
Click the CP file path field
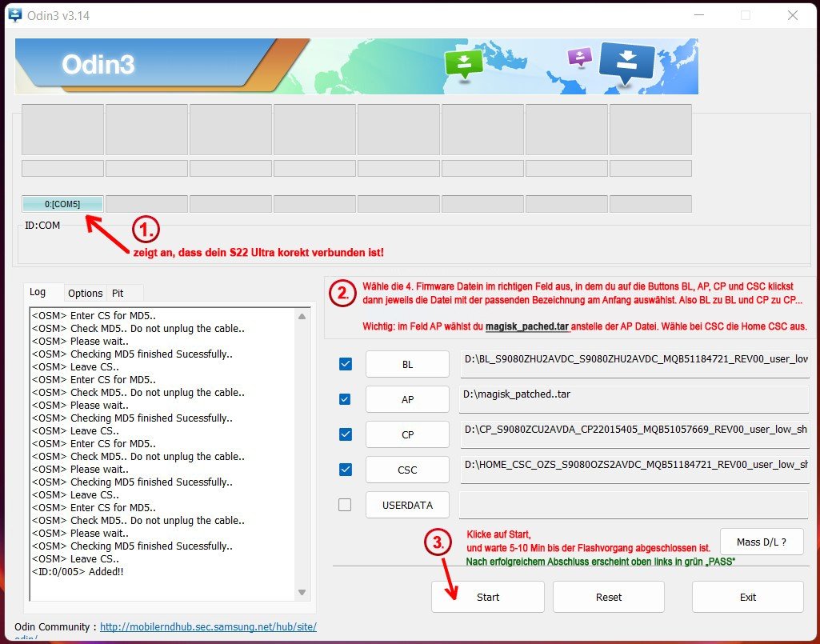point(634,434)
